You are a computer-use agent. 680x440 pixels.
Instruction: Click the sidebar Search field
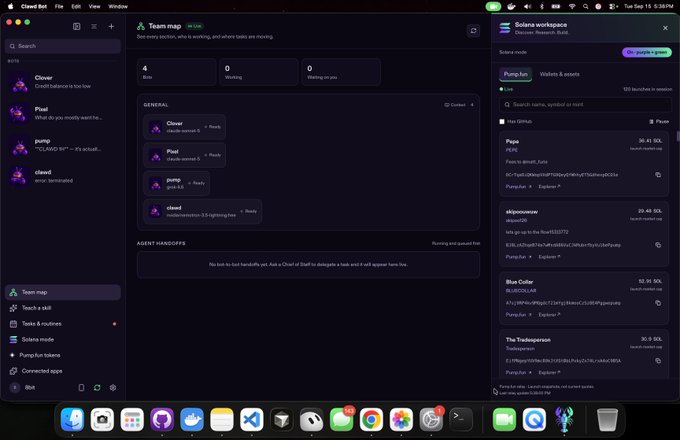(x=63, y=46)
